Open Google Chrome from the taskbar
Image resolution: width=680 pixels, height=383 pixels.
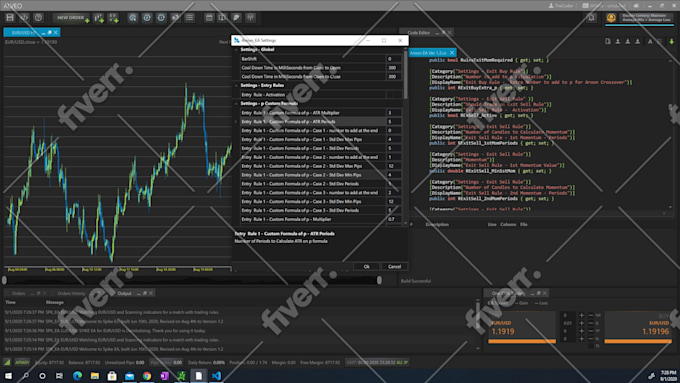tap(147, 376)
